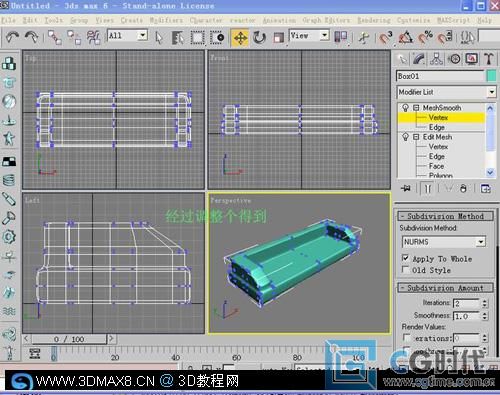Activate the Bind to Space Warp tool
500x395 pixels.
click(94, 37)
